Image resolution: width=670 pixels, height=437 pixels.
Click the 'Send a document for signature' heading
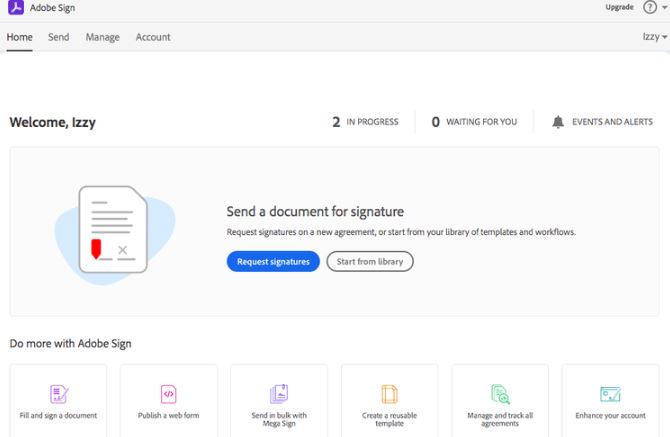click(x=315, y=211)
